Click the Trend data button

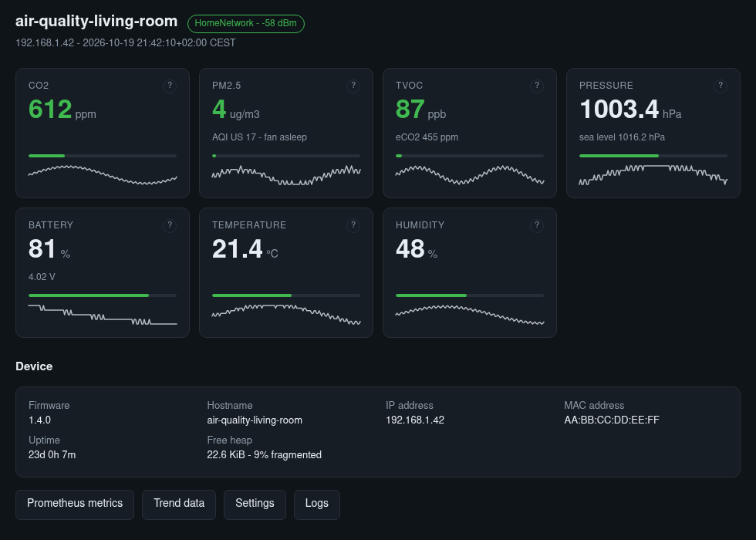tap(179, 505)
